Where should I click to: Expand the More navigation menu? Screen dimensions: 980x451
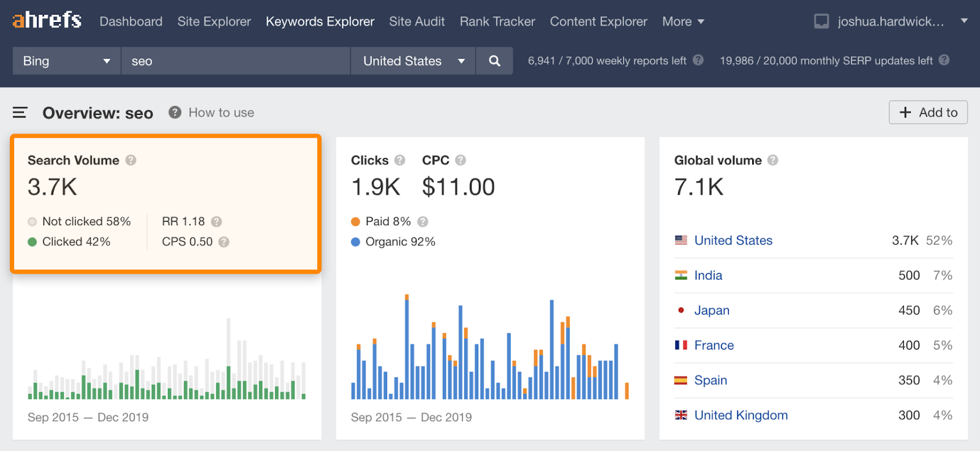[683, 21]
